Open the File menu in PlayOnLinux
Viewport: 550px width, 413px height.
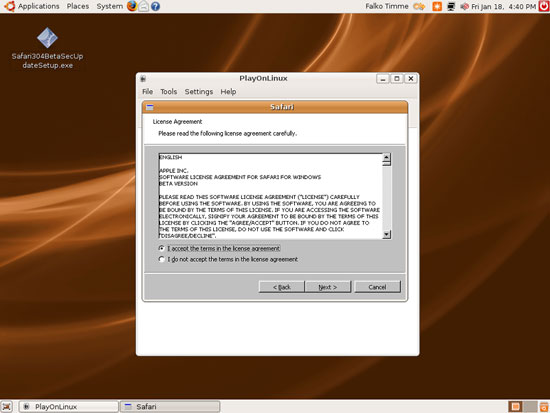[x=147, y=92]
